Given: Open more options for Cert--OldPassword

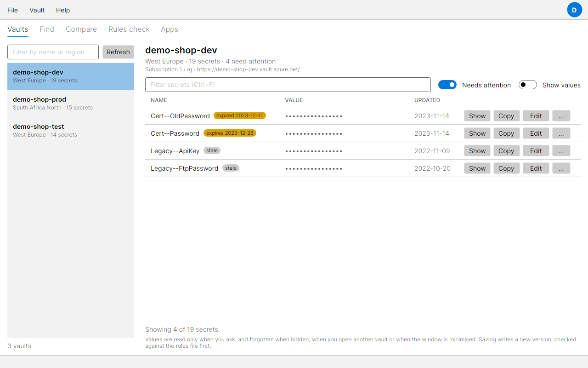Looking at the screenshot, I should [561, 116].
